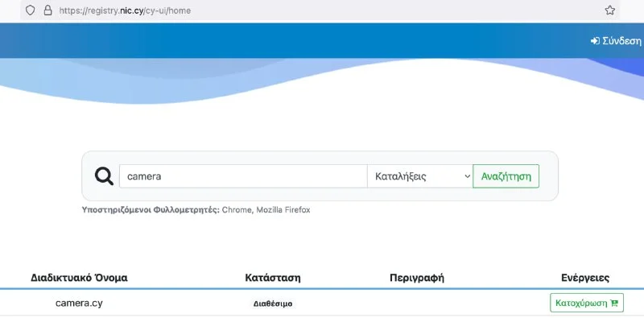Click the login arrow icon beside Σύνδεση
Screen dimensions: 644x318
pyautogui.click(x=595, y=41)
